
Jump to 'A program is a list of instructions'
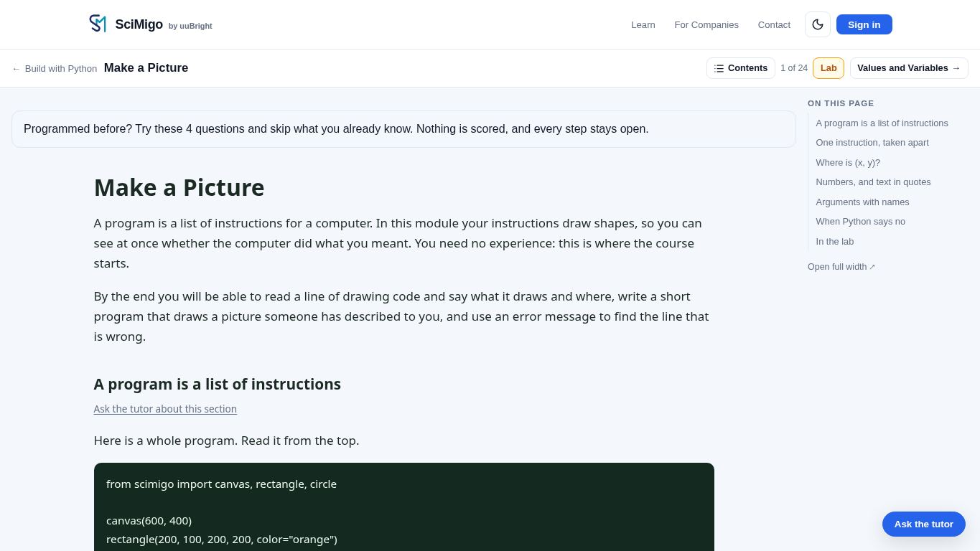coord(882,123)
